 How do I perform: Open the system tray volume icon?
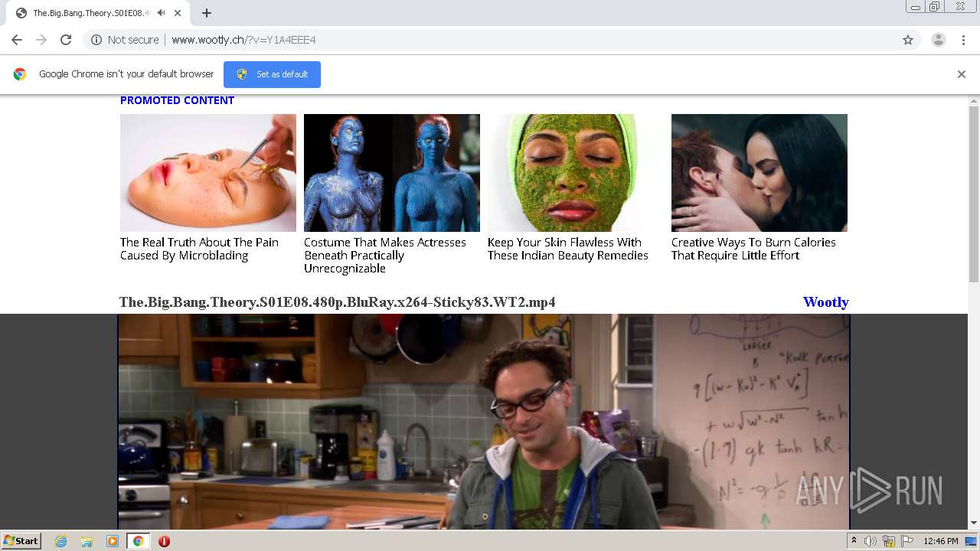pos(871,541)
